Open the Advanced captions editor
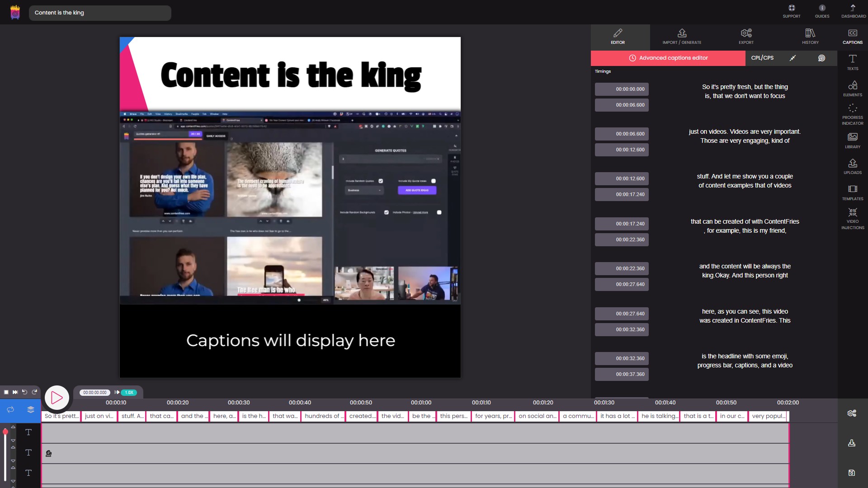Image resolution: width=868 pixels, height=488 pixels. pyautogui.click(x=668, y=58)
